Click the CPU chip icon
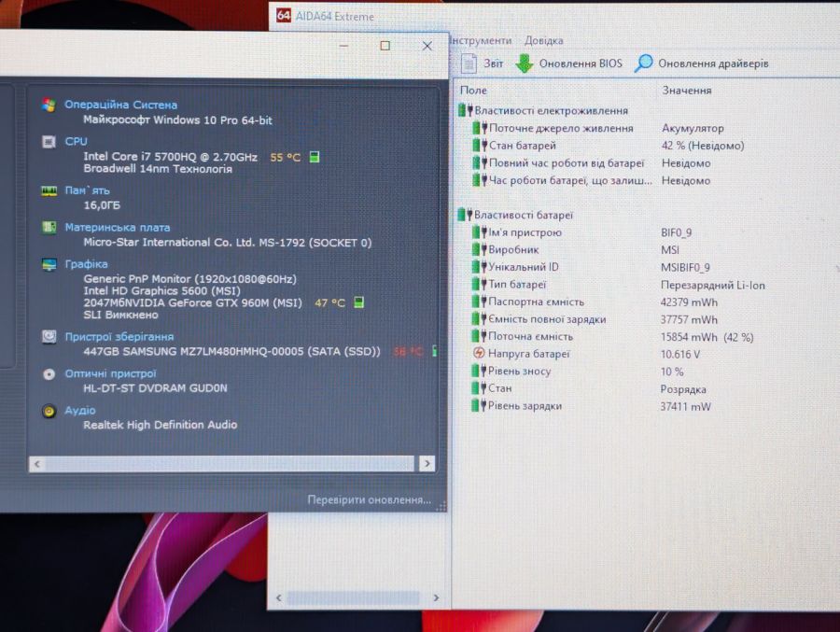The width and height of the screenshot is (840, 632). pyautogui.click(x=49, y=142)
